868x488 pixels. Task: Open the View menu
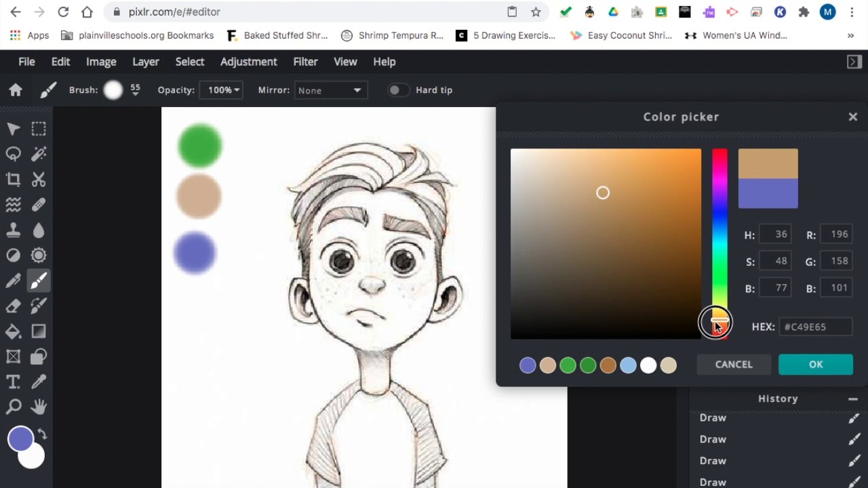pos(345,62)
